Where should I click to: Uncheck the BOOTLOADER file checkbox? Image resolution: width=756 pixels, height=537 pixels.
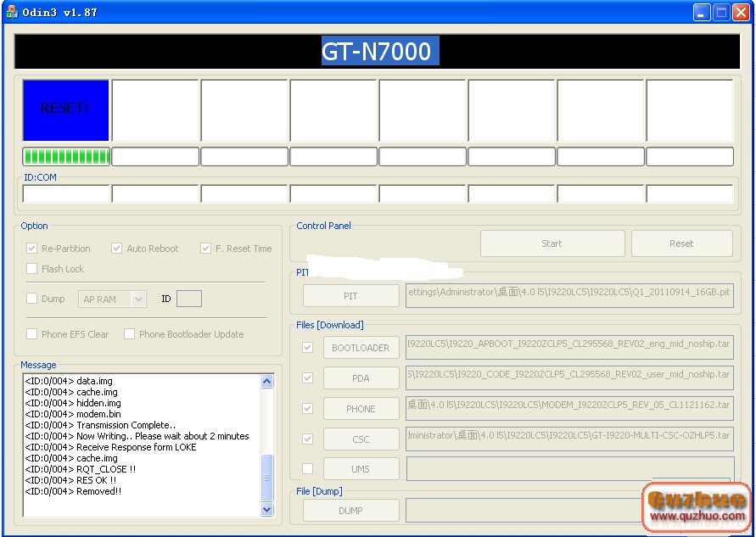coord(308,347)
